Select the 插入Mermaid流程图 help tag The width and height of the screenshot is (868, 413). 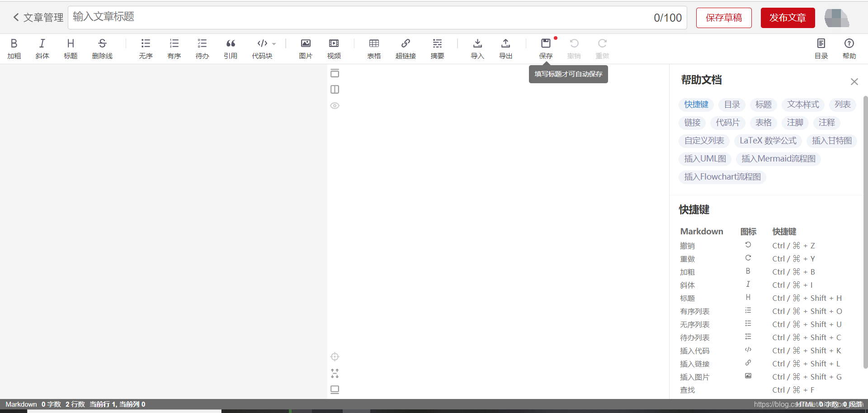(778, 159)
